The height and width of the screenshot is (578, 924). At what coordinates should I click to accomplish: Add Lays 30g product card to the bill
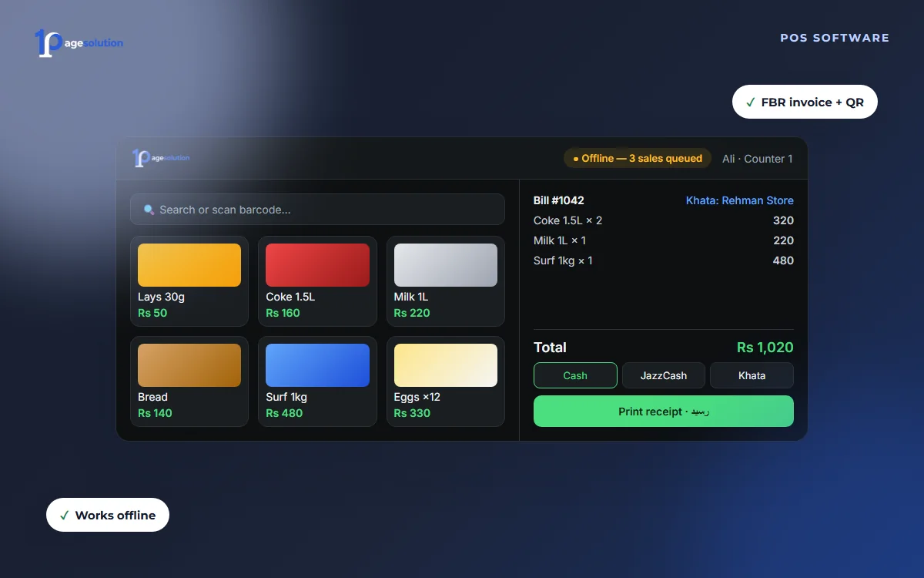[189, 281]
